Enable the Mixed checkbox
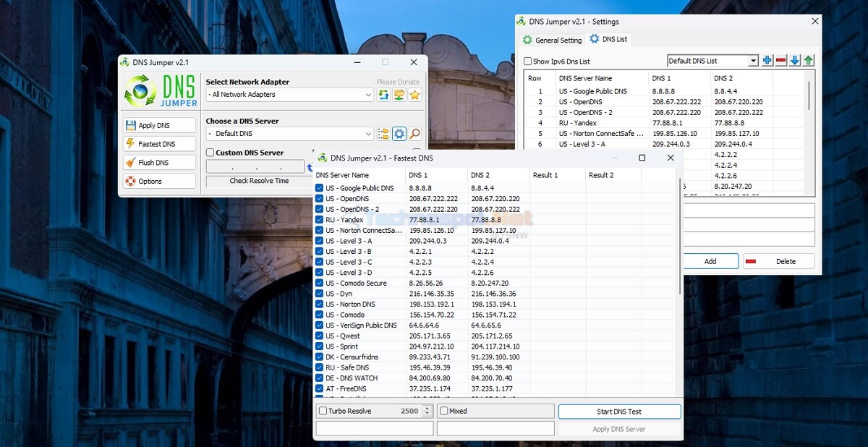 tap(444, 411)
